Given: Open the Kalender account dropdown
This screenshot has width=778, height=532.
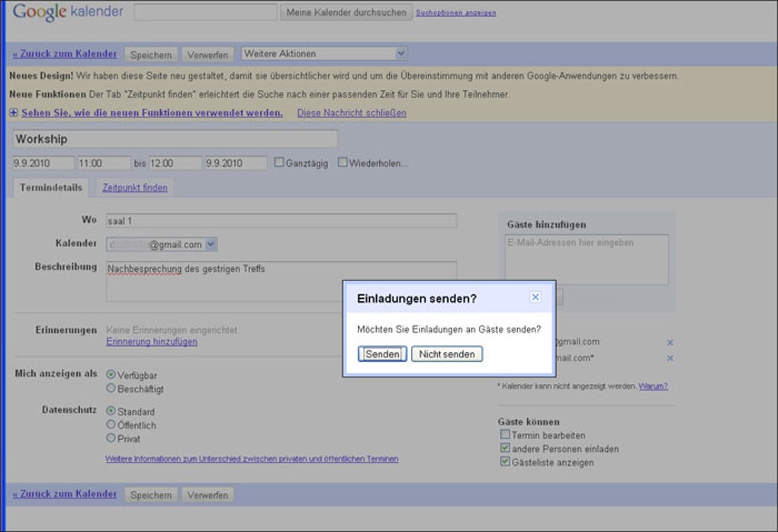Looking at the screenshot, I should point(211,245).
